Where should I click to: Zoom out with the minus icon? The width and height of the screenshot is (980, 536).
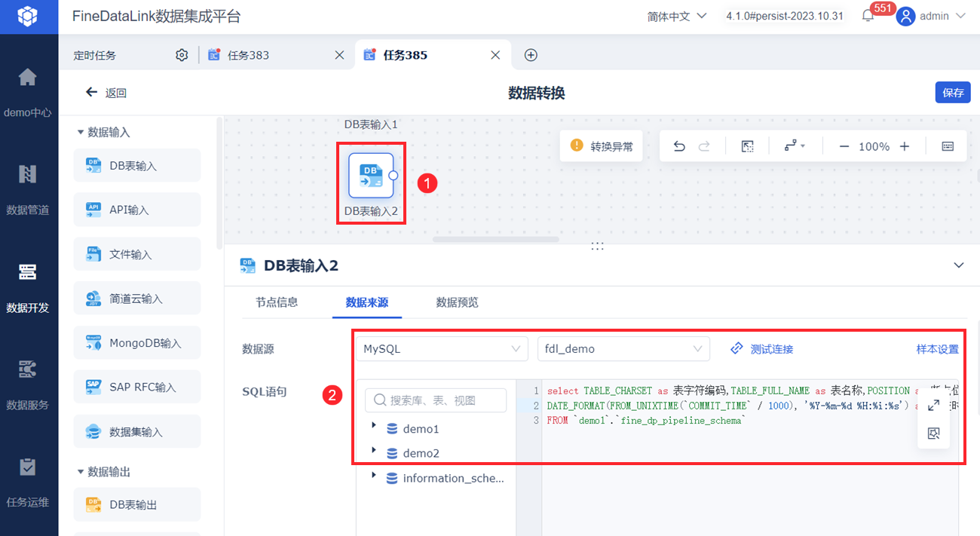point(844,146)
